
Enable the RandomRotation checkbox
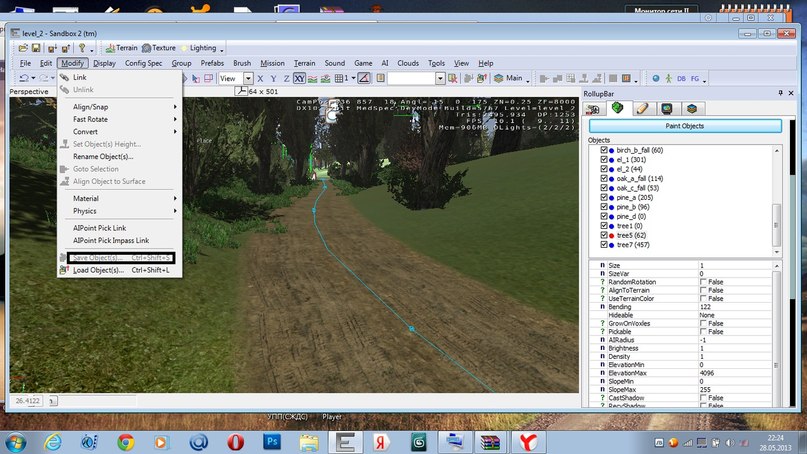tap(703, 282)
